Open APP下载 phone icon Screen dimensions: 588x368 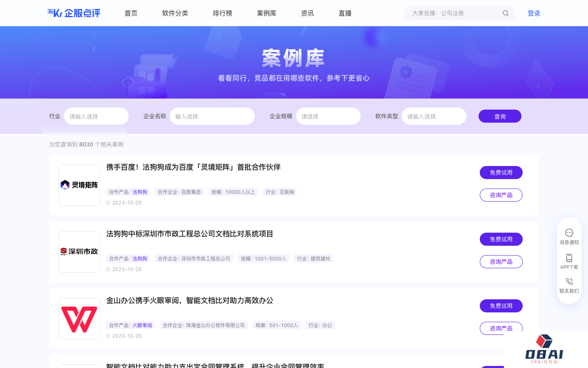pos(569,258)
